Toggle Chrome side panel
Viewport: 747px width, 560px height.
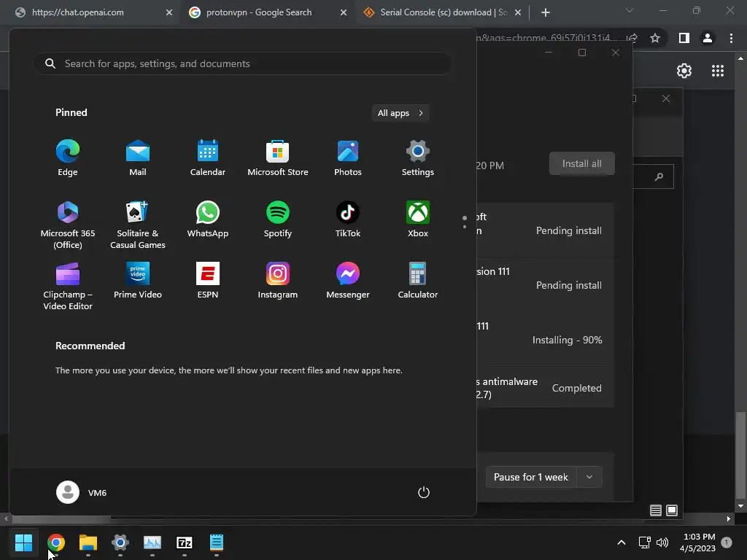[684, 38]
